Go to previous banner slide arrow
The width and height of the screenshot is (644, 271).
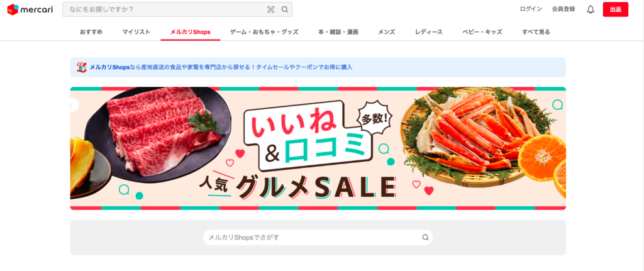pos(73,105)
